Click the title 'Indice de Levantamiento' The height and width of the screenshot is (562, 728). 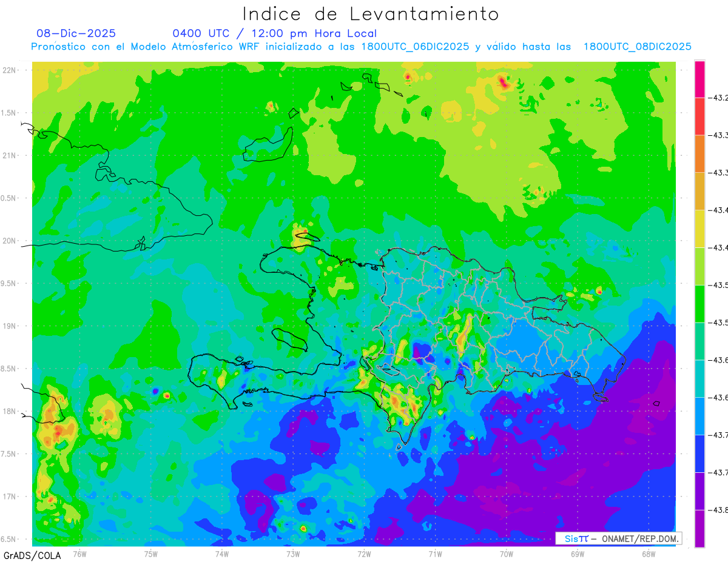[371, 13]
